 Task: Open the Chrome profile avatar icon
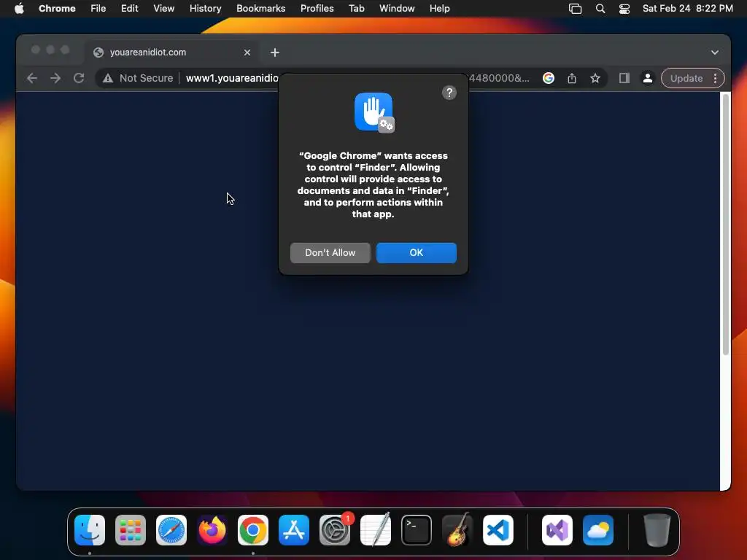point(648,79)
